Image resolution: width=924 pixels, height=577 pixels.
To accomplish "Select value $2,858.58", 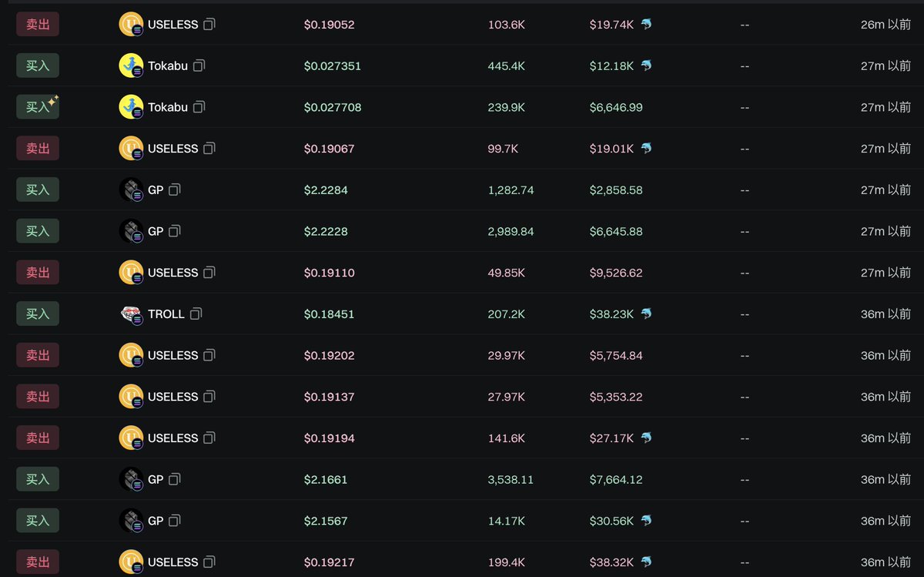I will (616, 190).
